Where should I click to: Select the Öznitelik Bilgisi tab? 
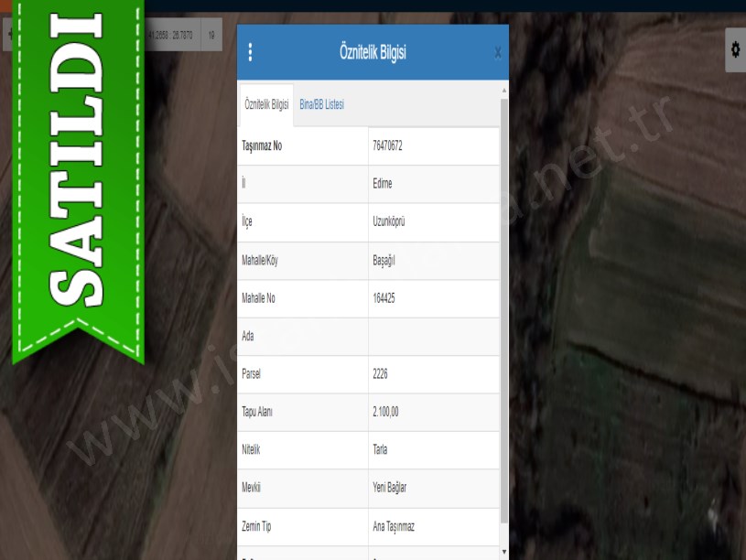266,105
